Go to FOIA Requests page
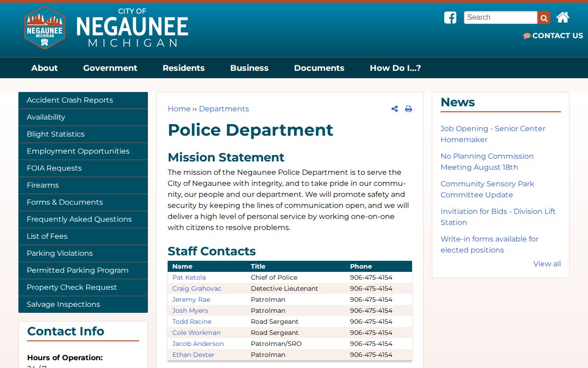The height and width of the screenshot is (368, 588). (x=83, y=168)
